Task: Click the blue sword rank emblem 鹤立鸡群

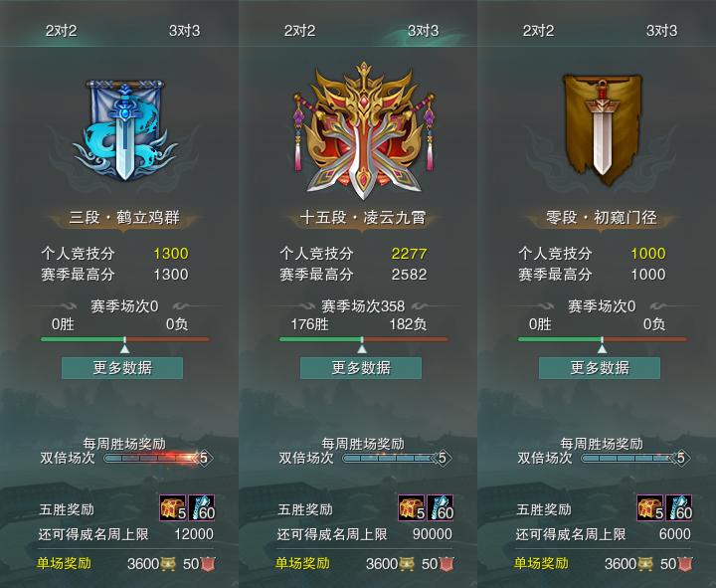Action: point(124,129)
